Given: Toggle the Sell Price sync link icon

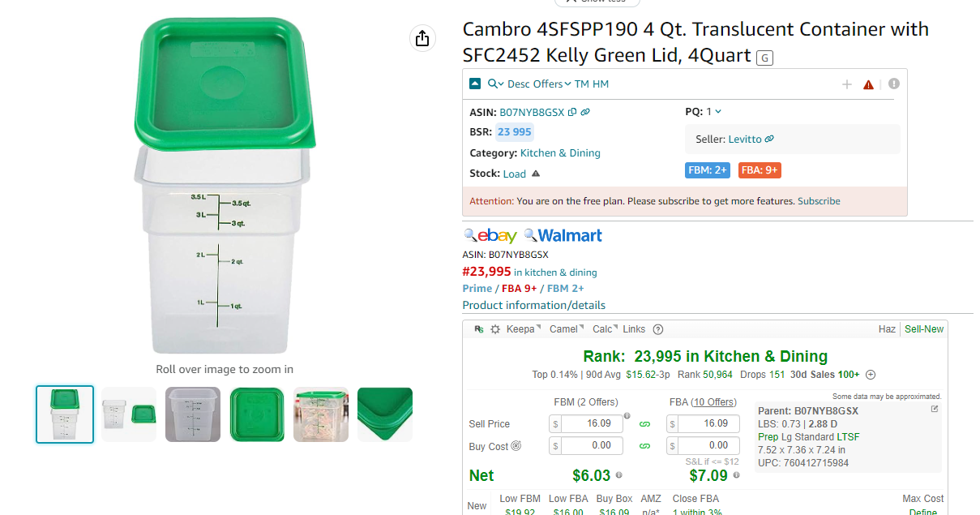Looking at the screenshot, I should pos(645,423).
